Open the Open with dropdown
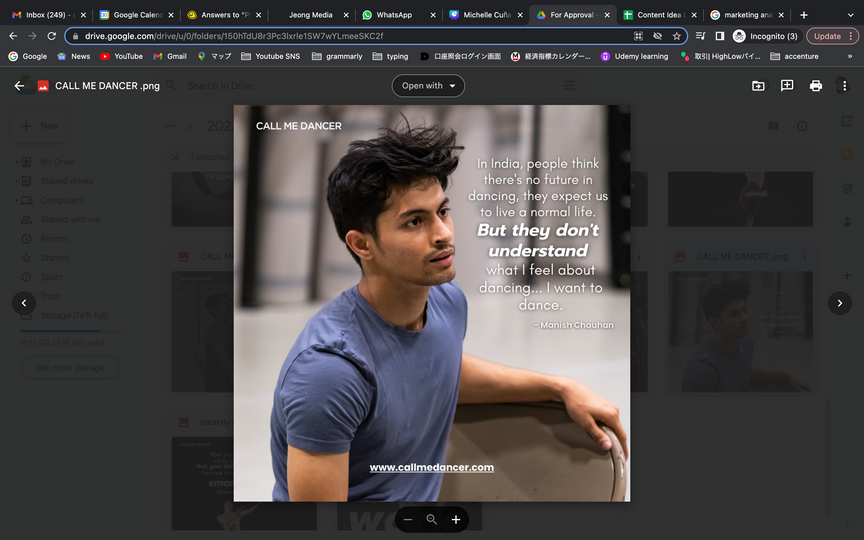Image resolution: width=864 pixels, height=540 pixels. pos(428,85)
